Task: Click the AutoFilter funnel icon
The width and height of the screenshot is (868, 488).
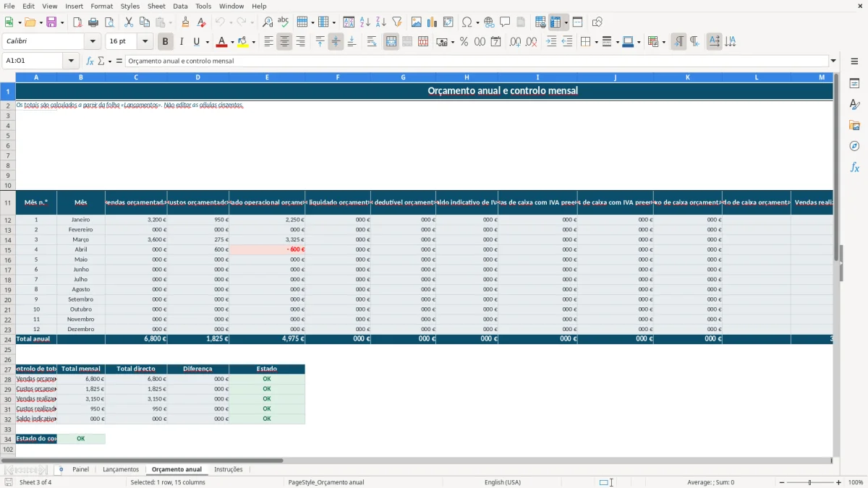Action: pos(396,22)
